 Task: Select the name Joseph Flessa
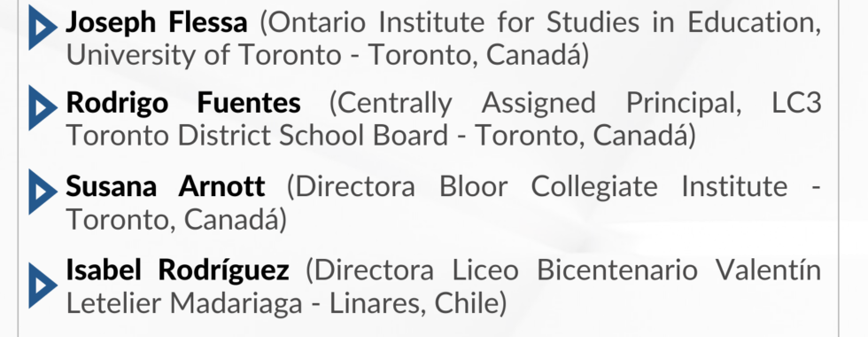[x=157, y=23]
